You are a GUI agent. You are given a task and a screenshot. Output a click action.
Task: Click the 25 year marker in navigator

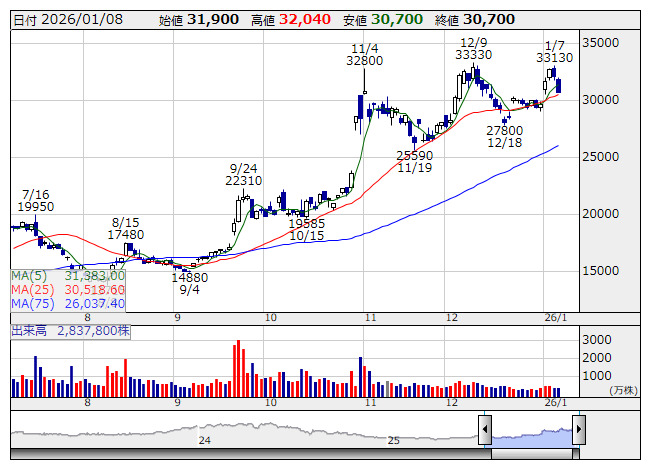click(394, 440)
